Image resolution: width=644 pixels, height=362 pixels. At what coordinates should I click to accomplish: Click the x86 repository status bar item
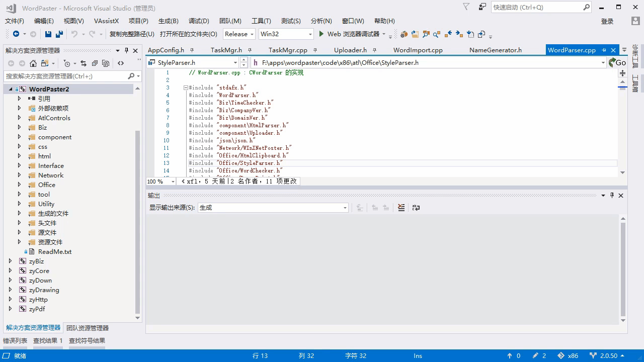[568, 355]
